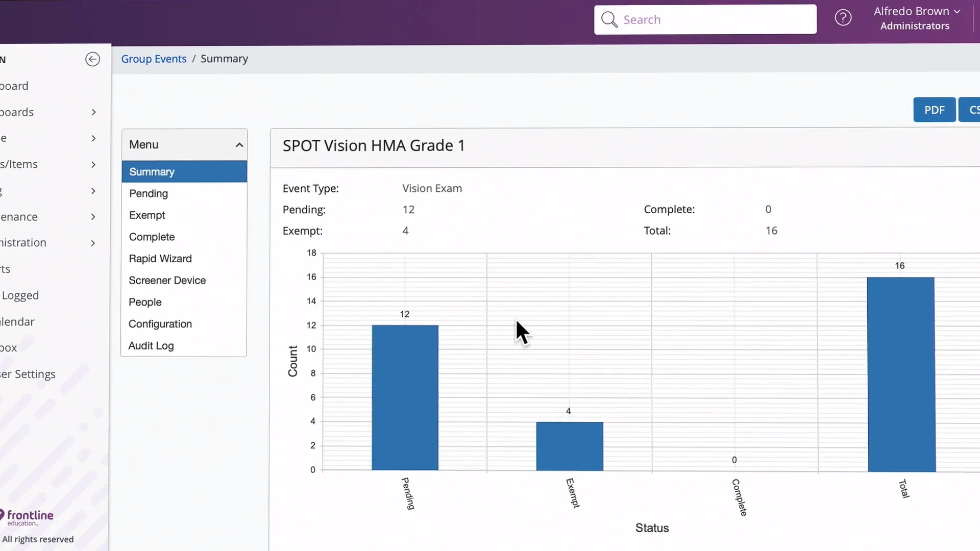
Task: Expand the sidebar 'enance' chevron
Action: (93, 217)
